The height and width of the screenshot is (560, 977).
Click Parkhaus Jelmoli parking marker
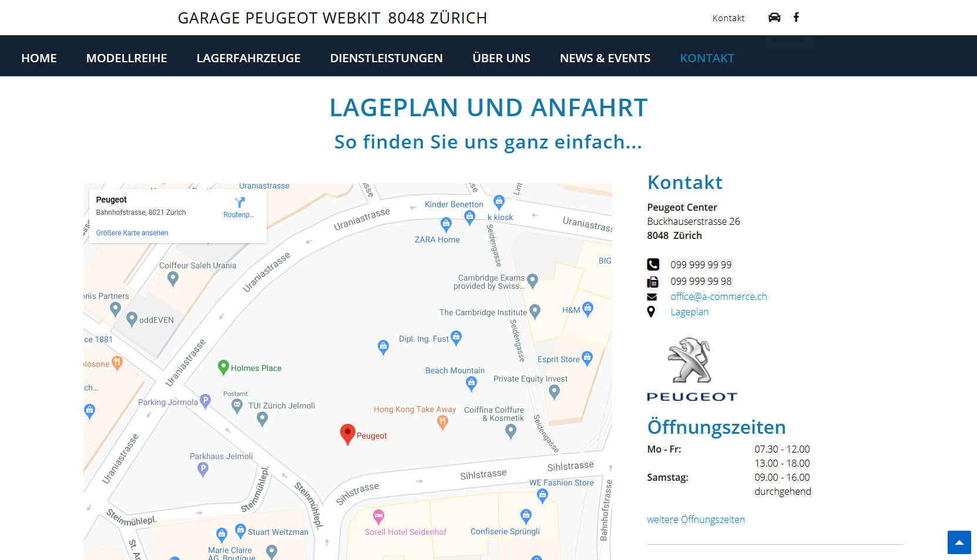203,470
